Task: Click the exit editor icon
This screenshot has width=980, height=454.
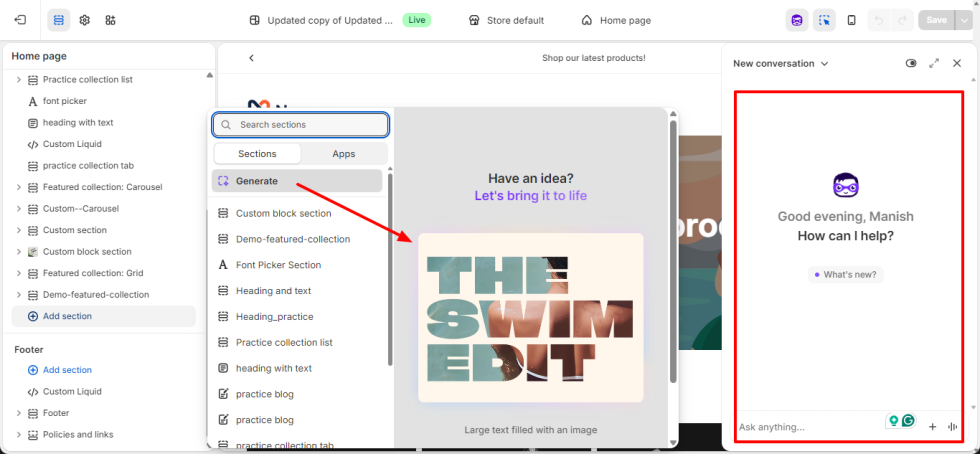Action: (20, 20)
